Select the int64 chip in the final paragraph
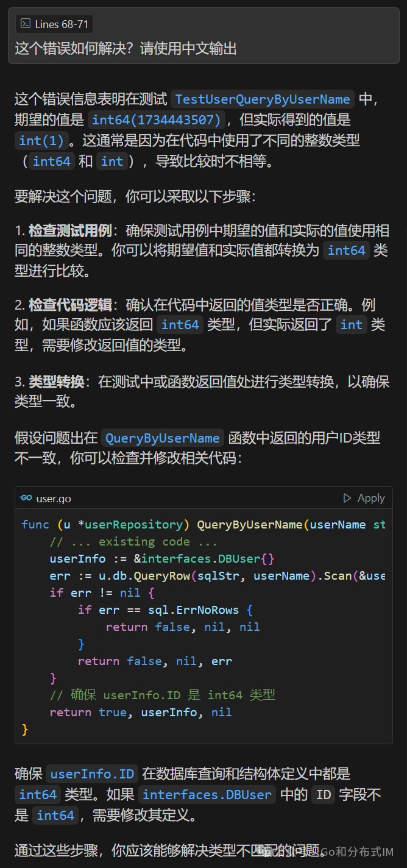 click(x=55, y=815)
